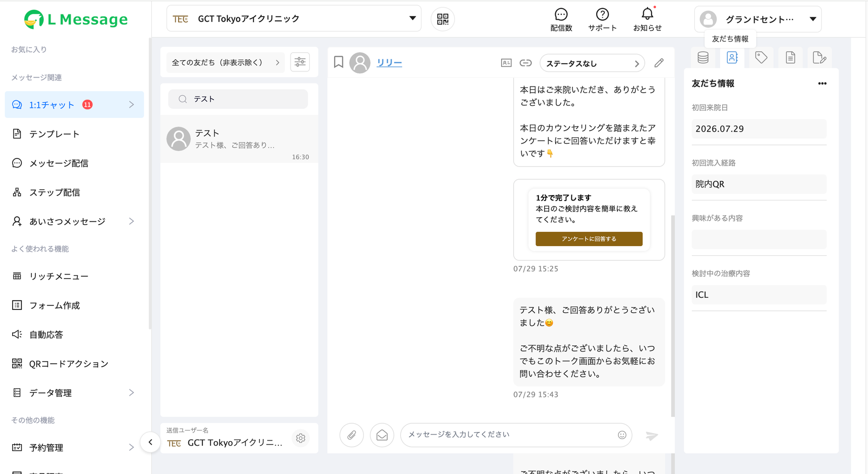Screen dimensions: 868x474
Task: Open the GCT Tokyoアイクリニック account dropdown
Action: point(294,19)
